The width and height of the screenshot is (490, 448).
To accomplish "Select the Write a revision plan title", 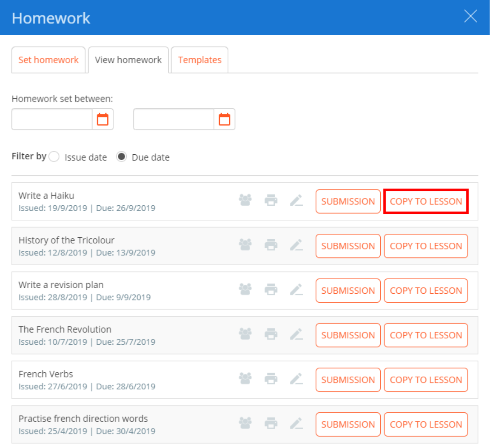I will coord(61,285).
